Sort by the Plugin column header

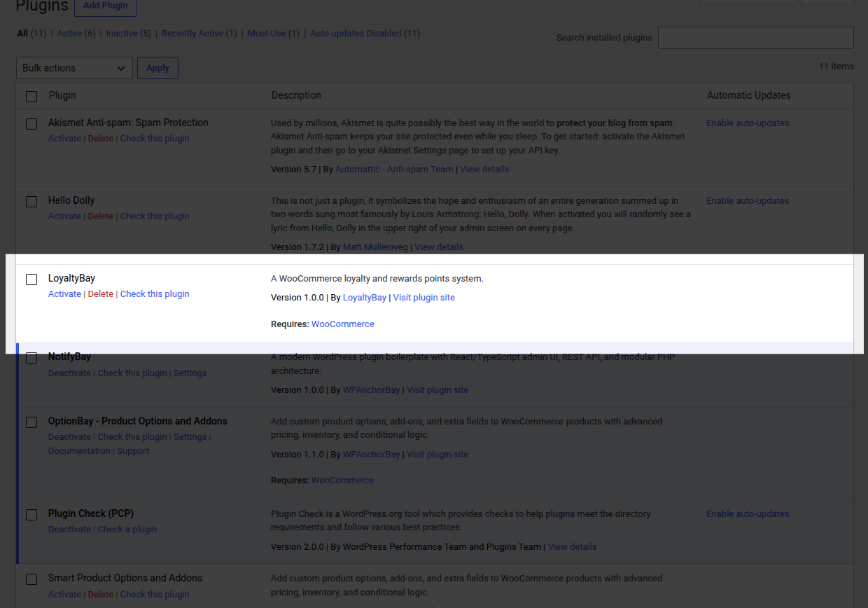coord(62,95)
